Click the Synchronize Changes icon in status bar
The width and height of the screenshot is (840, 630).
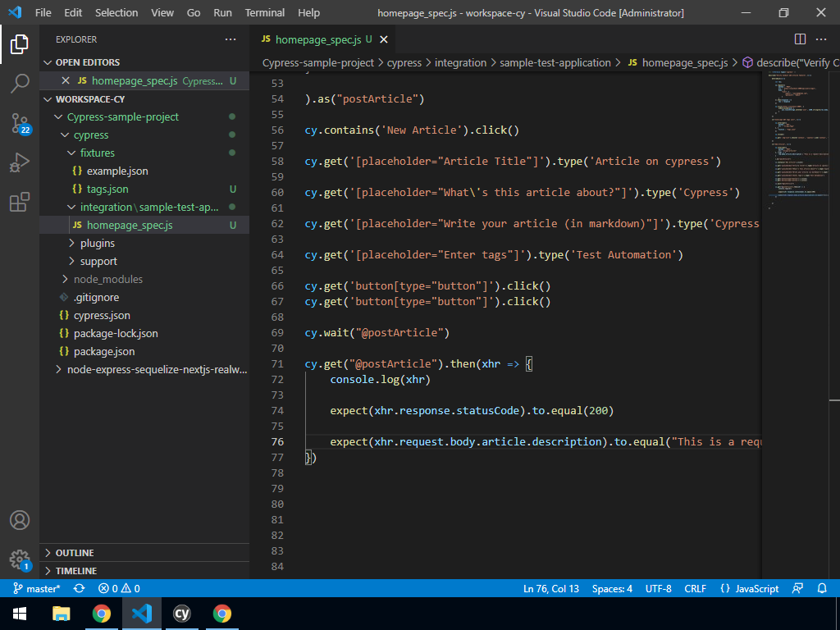pyautogui.click(x=79, y=588)
